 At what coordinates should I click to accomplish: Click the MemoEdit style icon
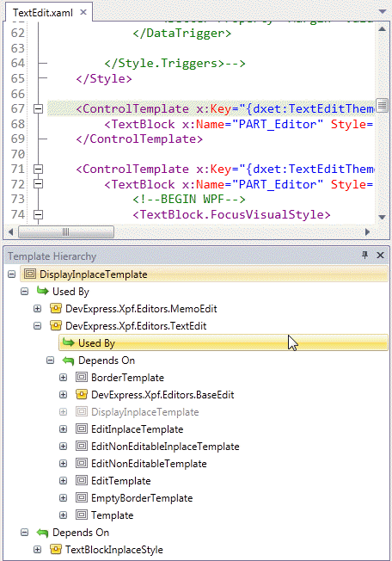tap(56, 308)
